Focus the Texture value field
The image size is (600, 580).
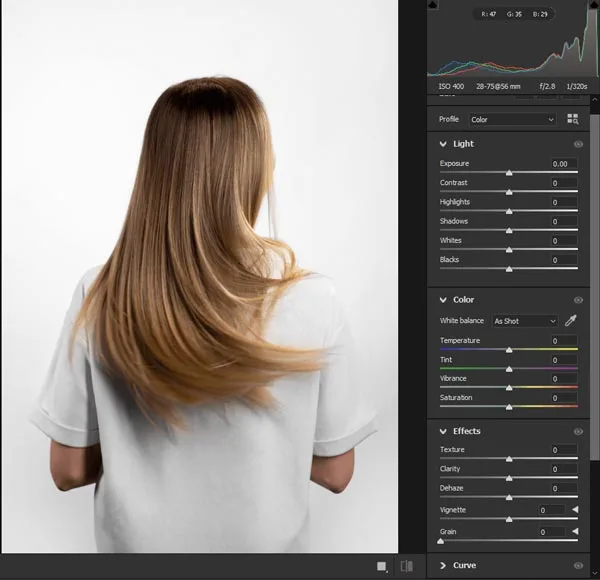[564, 450]
